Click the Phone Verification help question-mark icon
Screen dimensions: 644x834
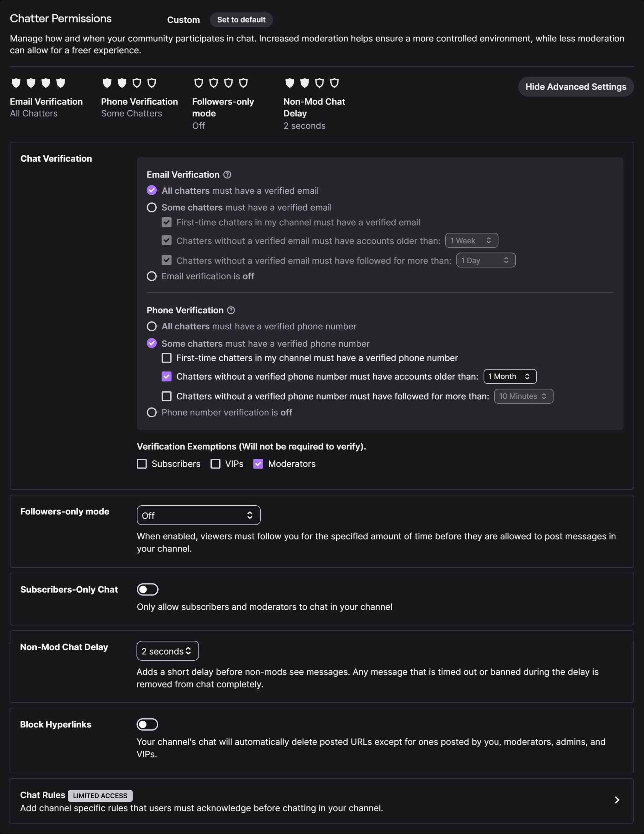tap(231, 310)
